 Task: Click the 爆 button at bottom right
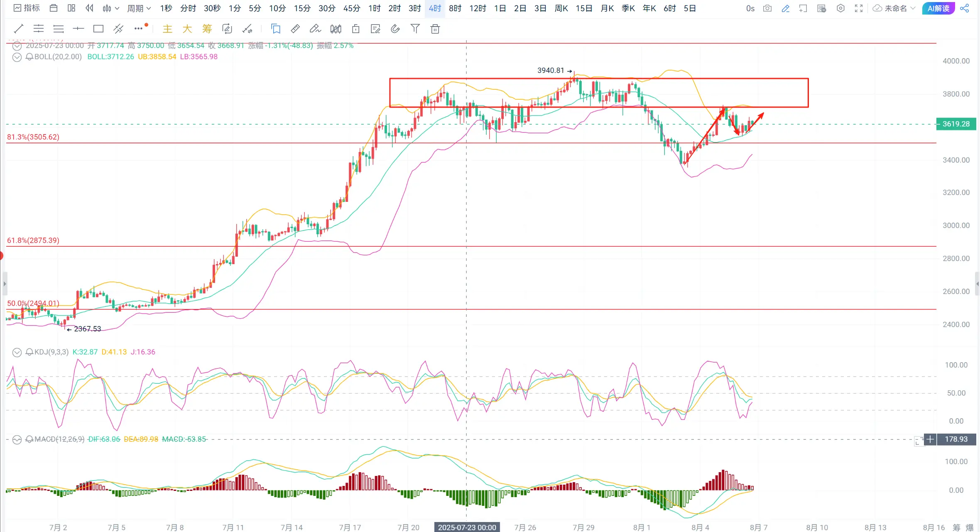[x=970, y=527]
